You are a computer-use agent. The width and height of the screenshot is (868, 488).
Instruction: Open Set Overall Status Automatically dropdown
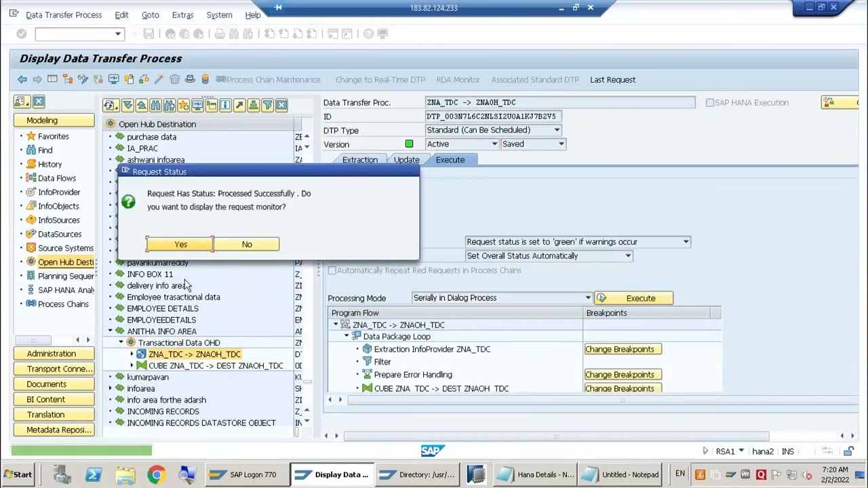(x=628, y=256)
